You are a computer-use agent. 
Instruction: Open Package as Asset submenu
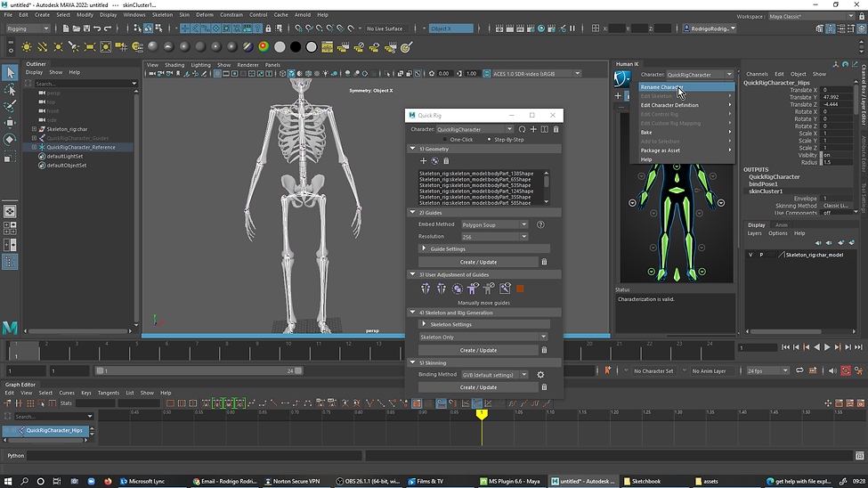(685, 150)
